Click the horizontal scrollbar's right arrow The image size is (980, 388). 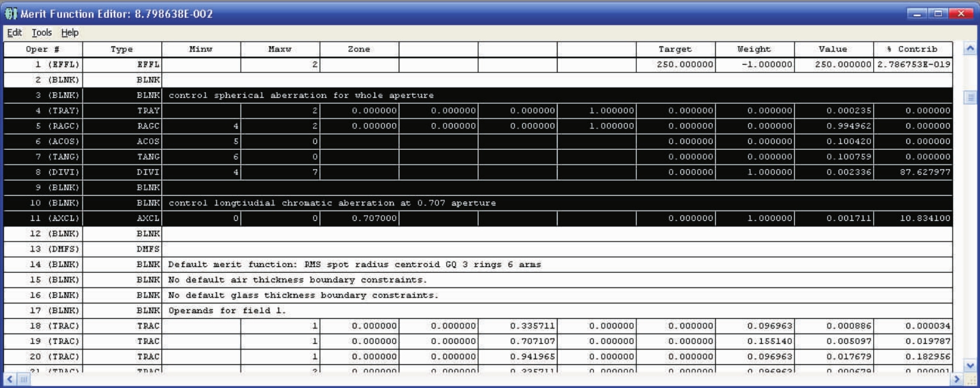pyautogui.click(x=957, y=380)
